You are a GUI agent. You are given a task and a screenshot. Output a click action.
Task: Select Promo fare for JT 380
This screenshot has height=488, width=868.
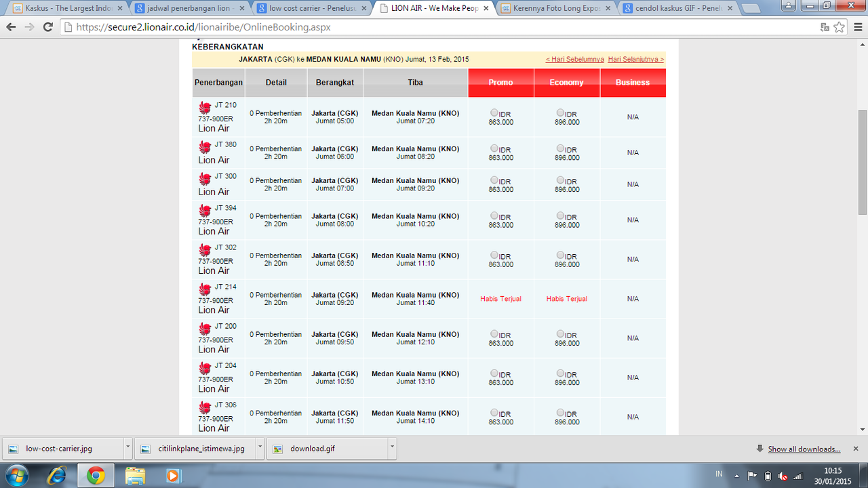(494, 148)
